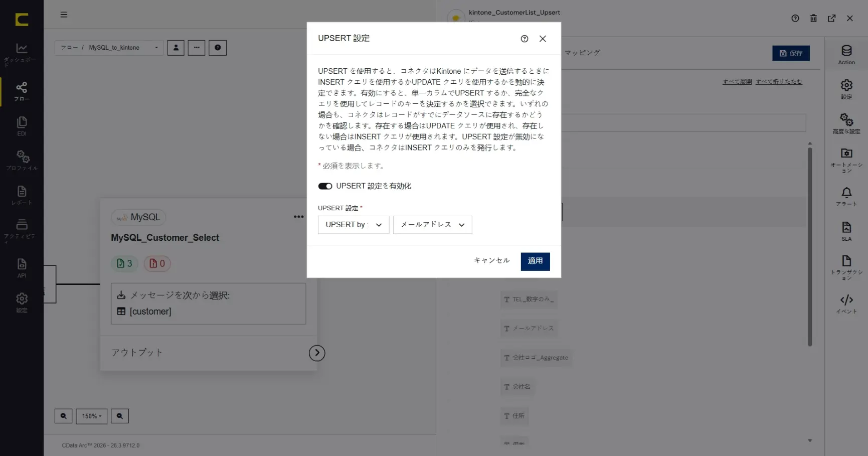
Task: Open the API sidebar section
Action: click(x=22, y=268)
